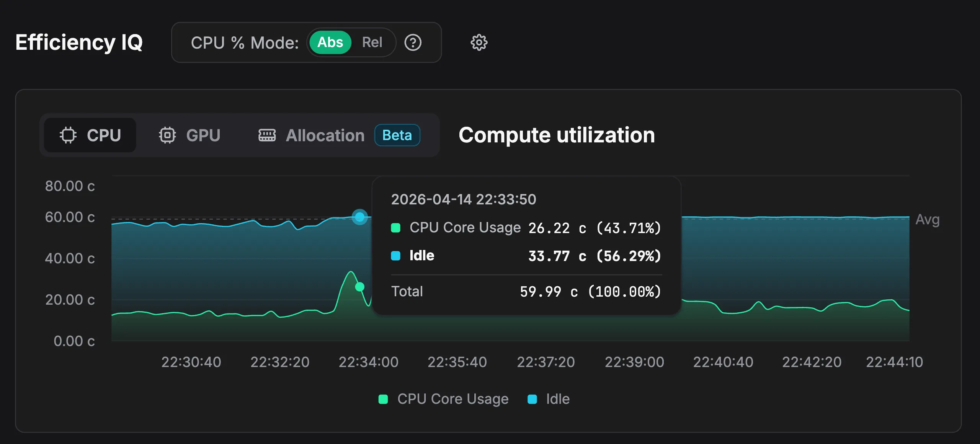Click the 26.22 c (43.71%) value
Screen dimensions: 980x444
595,228
